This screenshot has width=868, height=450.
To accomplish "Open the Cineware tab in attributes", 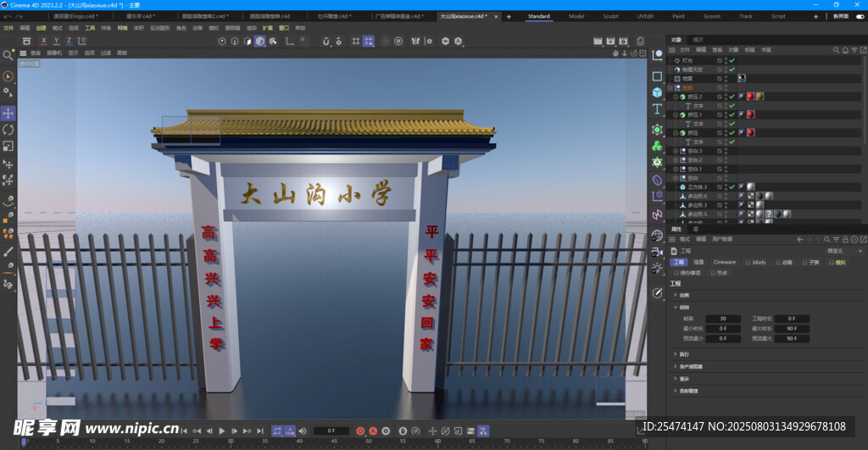I will (x=725, y=263).
